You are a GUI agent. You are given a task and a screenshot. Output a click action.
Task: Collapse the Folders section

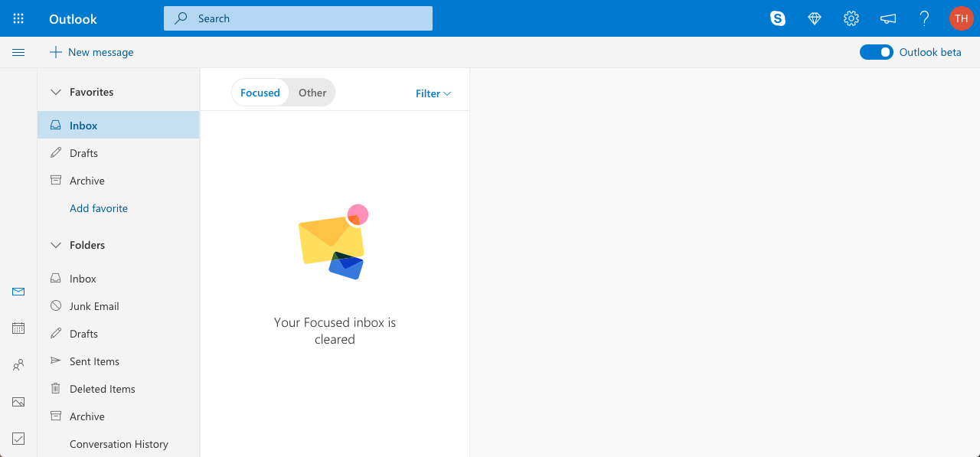point(55,245)
